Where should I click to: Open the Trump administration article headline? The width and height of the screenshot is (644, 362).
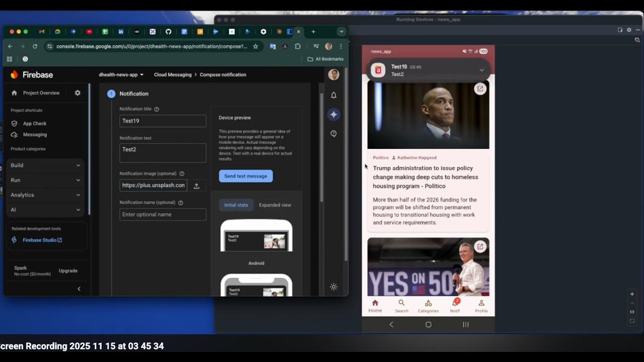[x=426, y=177]
